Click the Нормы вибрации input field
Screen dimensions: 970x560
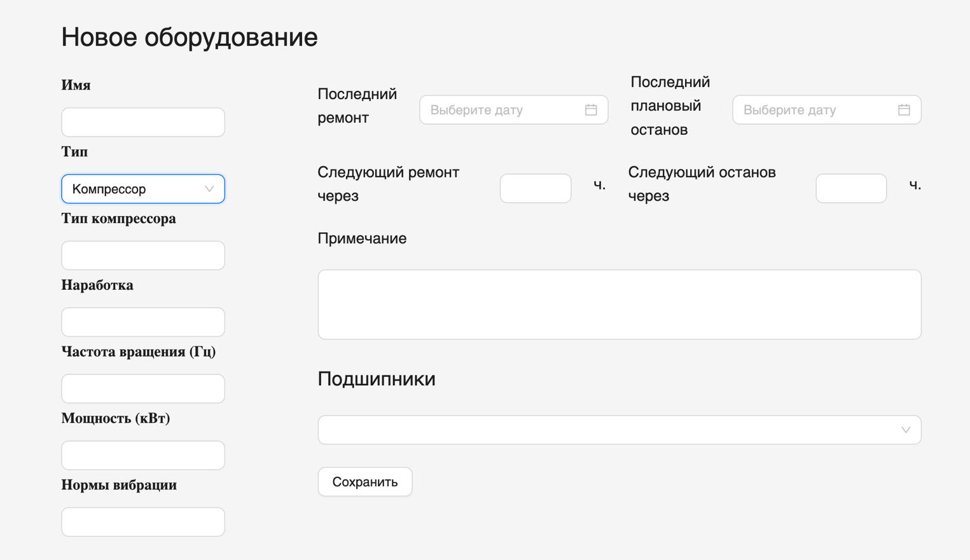tap(142, 521)
